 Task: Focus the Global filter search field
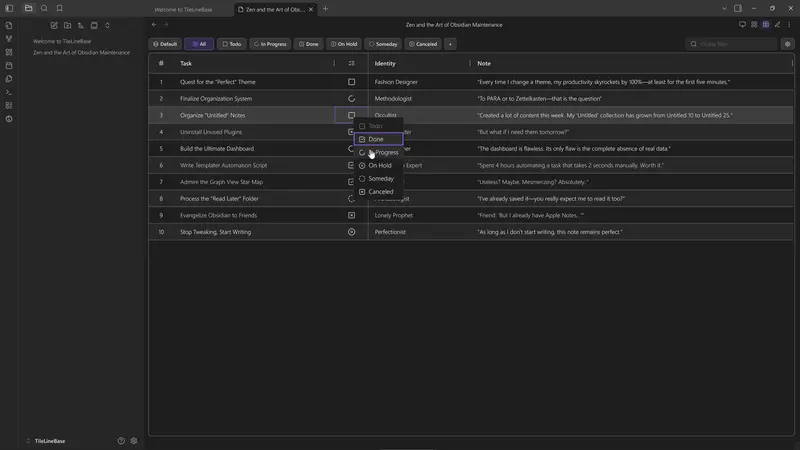pyautogui.click(x=735, y=44)
